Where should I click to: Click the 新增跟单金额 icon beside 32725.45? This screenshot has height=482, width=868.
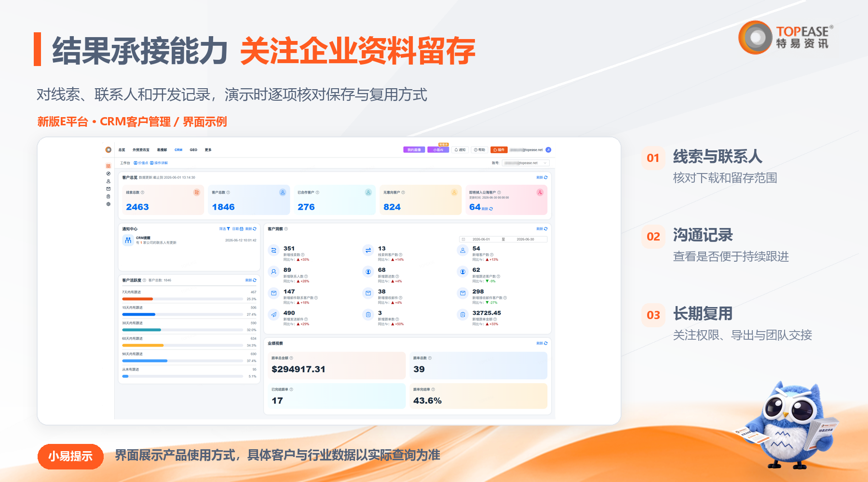[x=463, y=315]
